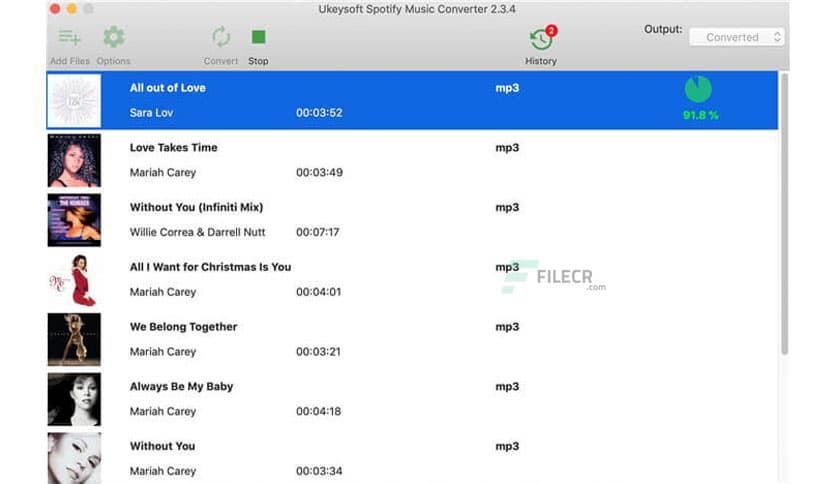The image size is (836, 484).
Task: Click the 91.8 % progress text
Action: (x=701, y=115)
